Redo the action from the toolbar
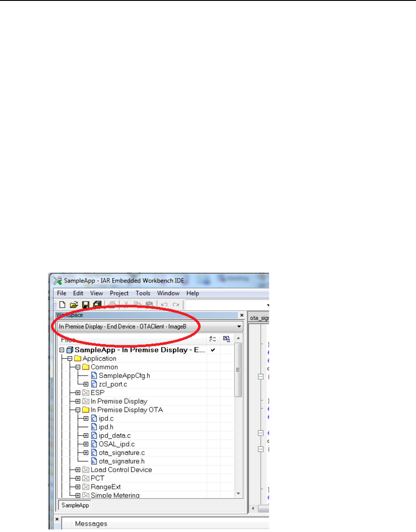This screenshot has width=416, height=532. (176, 305)
